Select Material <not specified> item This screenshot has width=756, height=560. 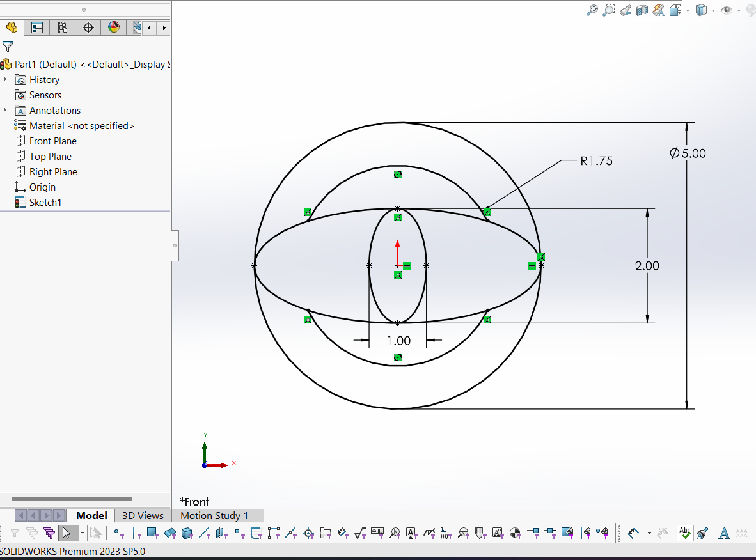[74, 126]
